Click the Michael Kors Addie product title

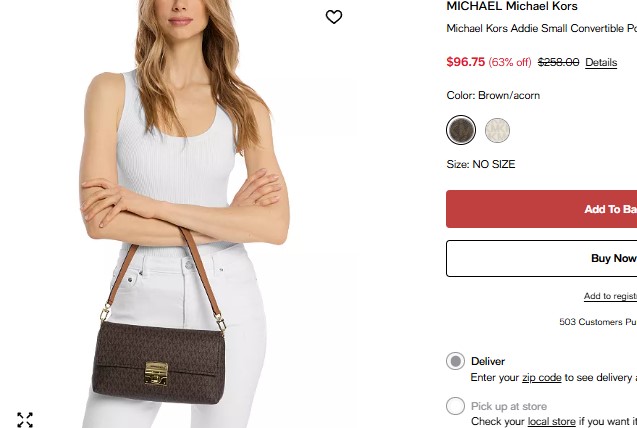pos(542,28)
